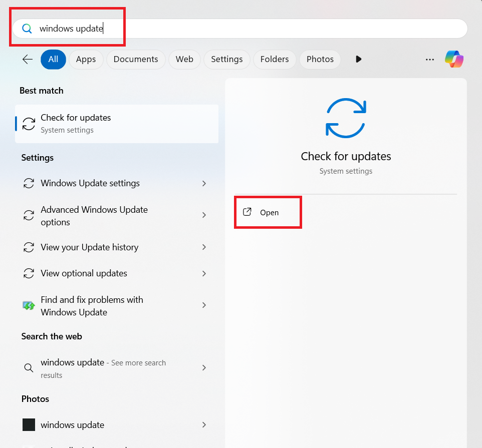This screenshot has width=482, height=448.
Task: Switch to the Web filter tab
Action: click(184, 59)
